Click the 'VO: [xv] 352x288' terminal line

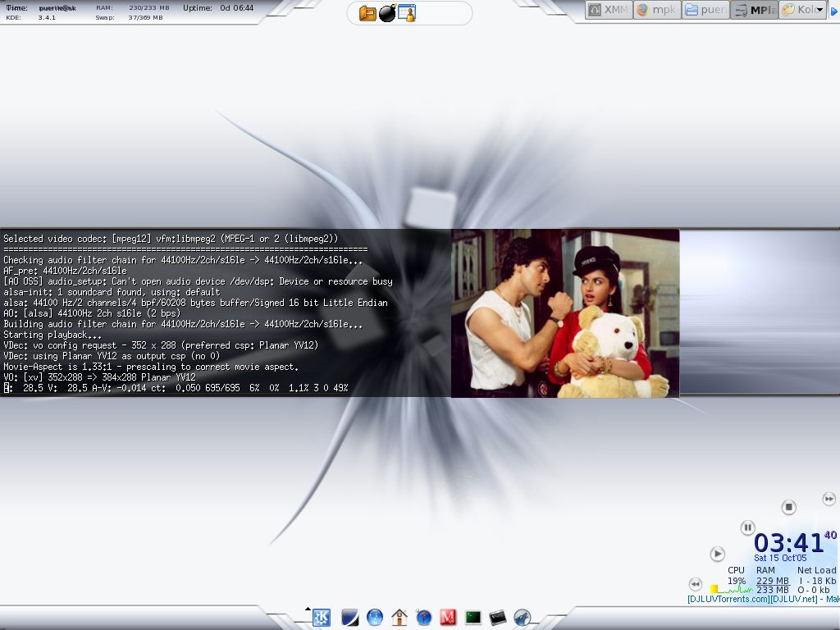pyautogui.click(x=99, y=377)
